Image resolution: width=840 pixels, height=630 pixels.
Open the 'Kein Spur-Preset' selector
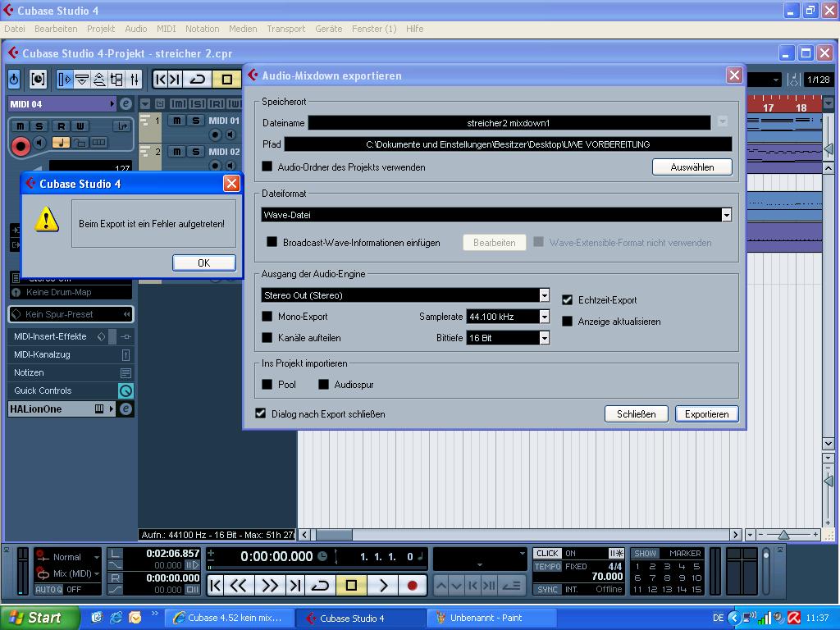click(x=71, y=314)
